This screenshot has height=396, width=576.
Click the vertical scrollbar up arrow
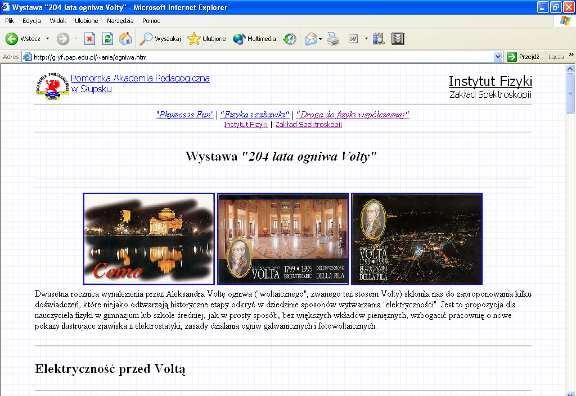pos(570,69)
